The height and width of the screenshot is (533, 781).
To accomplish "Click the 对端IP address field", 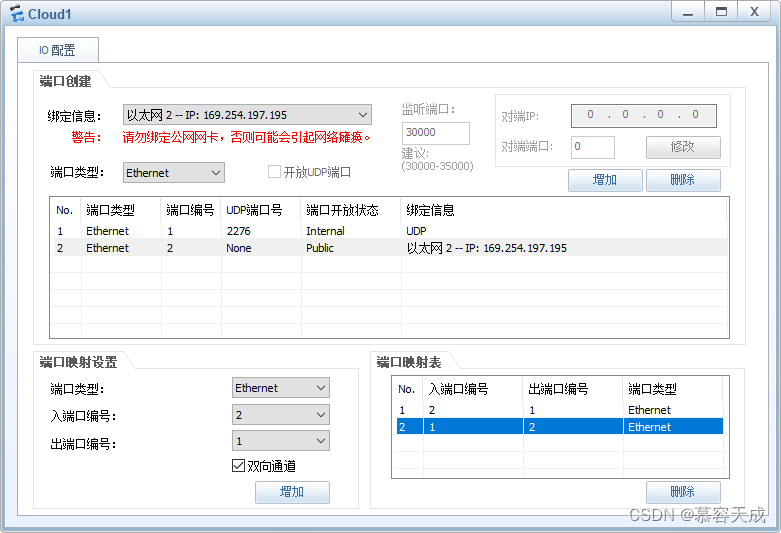I will [644, 116].
